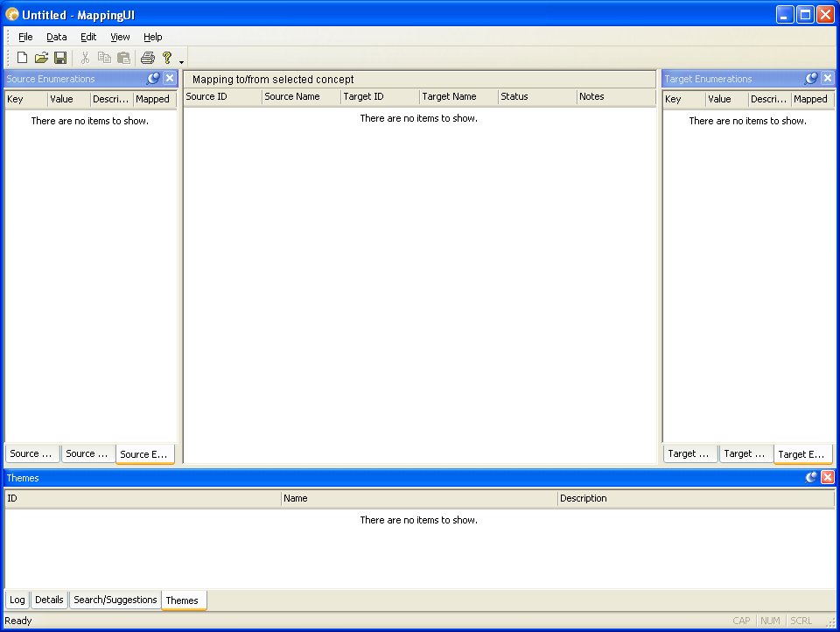Open the Edit menu
Image resolution: width=840 pixels, height=632 pixels.
[x=88, y=37]
